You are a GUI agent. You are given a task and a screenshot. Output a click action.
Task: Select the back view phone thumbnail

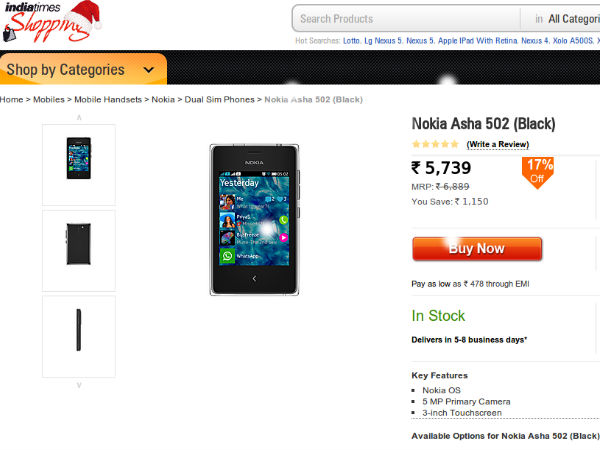point(79,250)
